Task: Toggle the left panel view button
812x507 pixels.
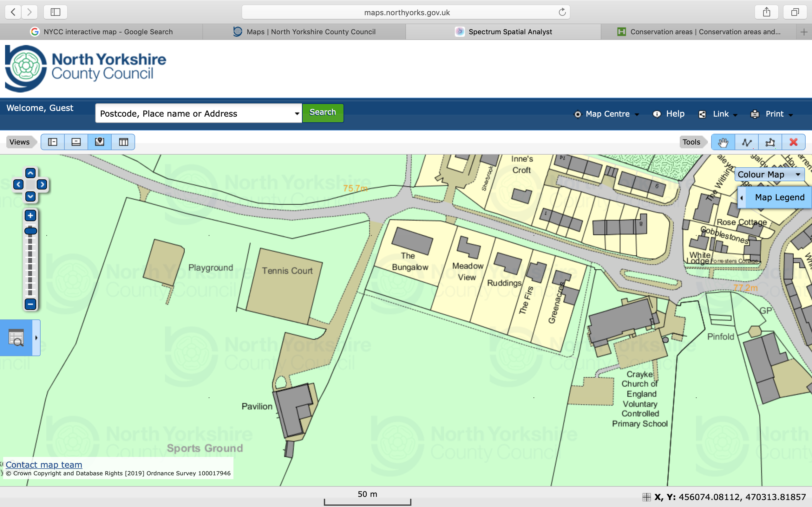Action: coord(53,142)
